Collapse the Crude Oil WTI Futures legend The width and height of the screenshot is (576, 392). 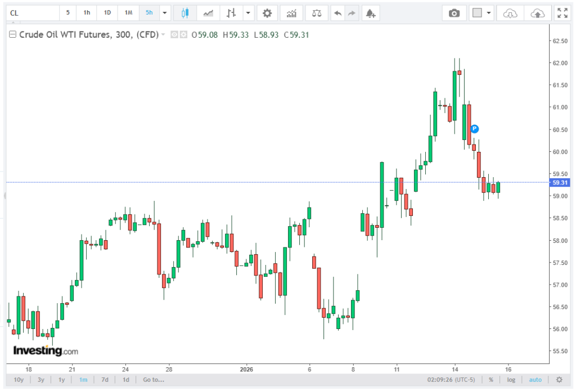click(12, 35)
